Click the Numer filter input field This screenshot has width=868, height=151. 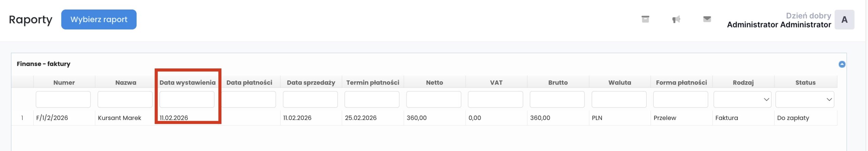63,100
